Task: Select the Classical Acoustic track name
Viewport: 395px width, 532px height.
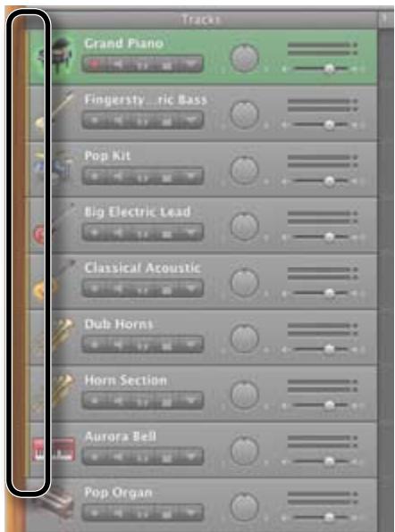Action: pyautogui.click(x=143, y=268)
